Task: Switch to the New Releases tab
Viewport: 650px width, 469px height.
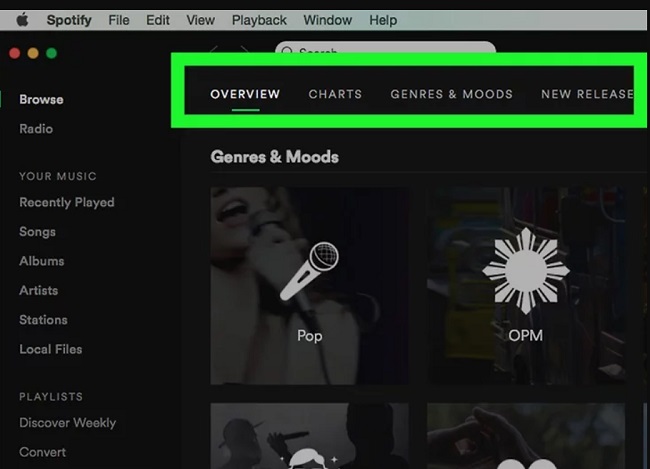Action: click(587, 94)
